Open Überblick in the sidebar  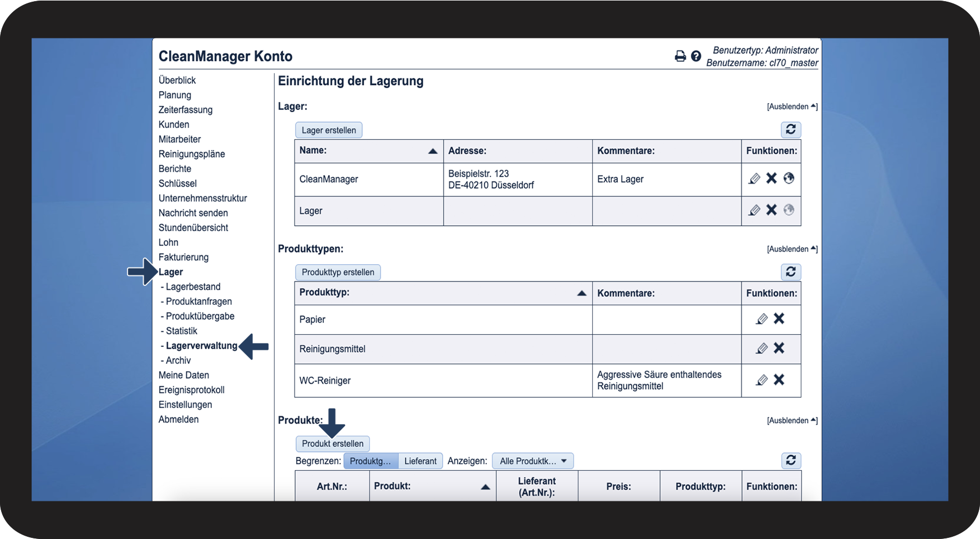[177, 80]
